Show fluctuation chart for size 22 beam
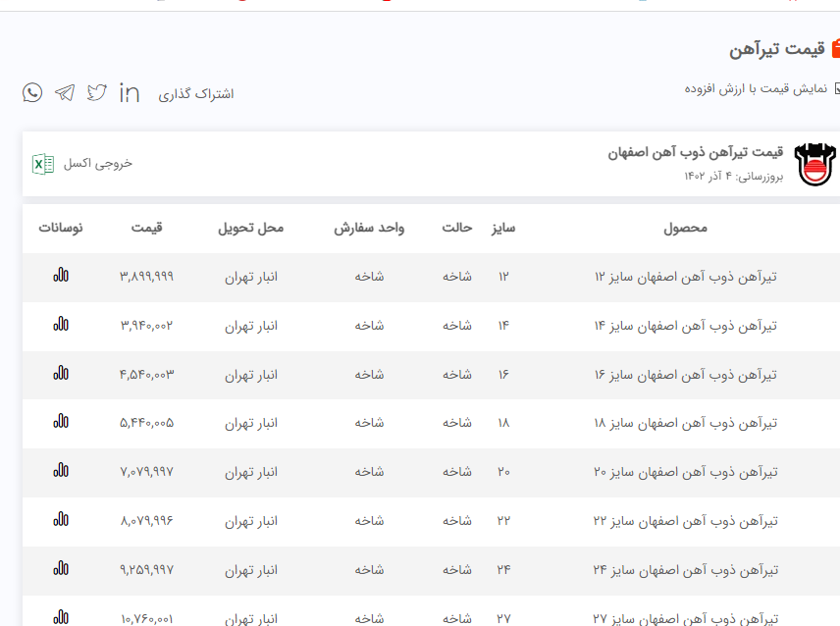Image resolution: width=840 pixels, height=626 pixels. pos(61,520)
